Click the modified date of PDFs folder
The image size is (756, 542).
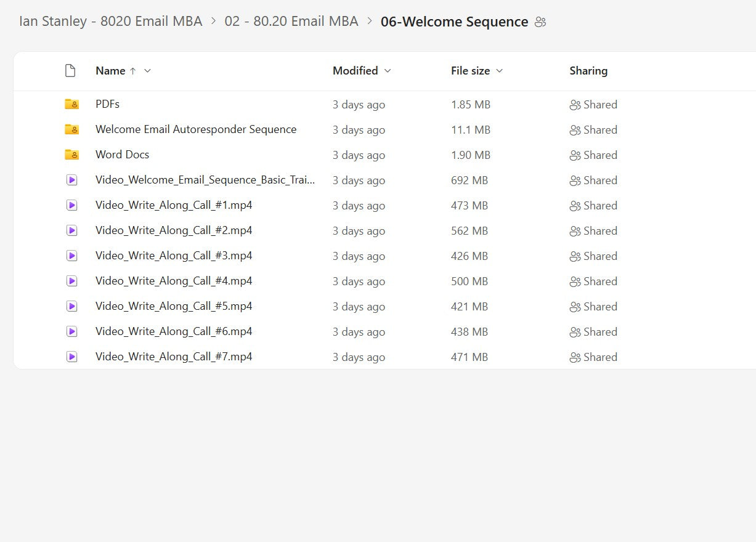[359, 105]
